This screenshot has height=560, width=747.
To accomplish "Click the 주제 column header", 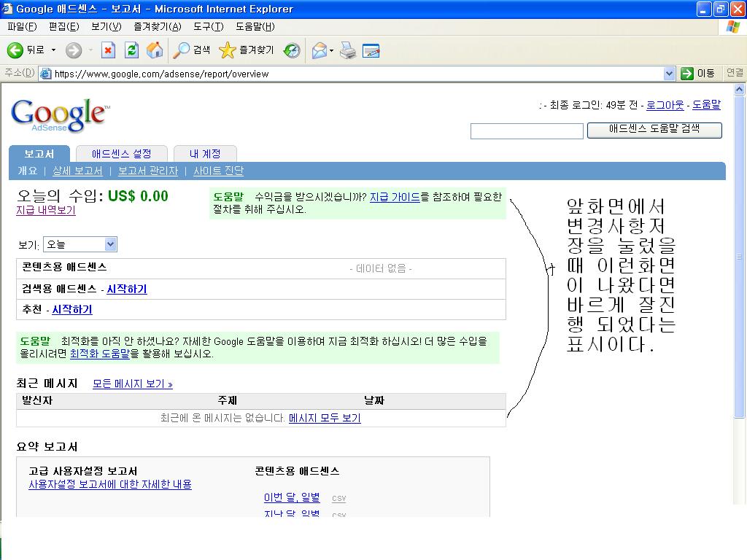I will pos(228,400).
